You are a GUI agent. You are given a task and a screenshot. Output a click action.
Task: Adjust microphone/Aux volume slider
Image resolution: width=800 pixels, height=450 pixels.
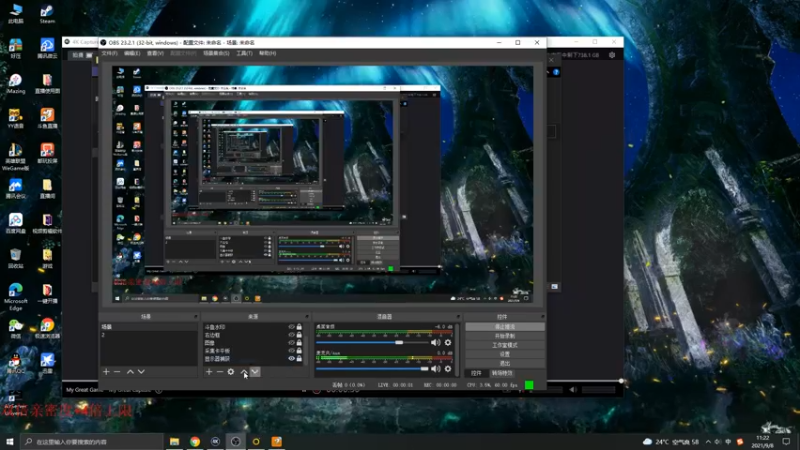coord(372,369)
